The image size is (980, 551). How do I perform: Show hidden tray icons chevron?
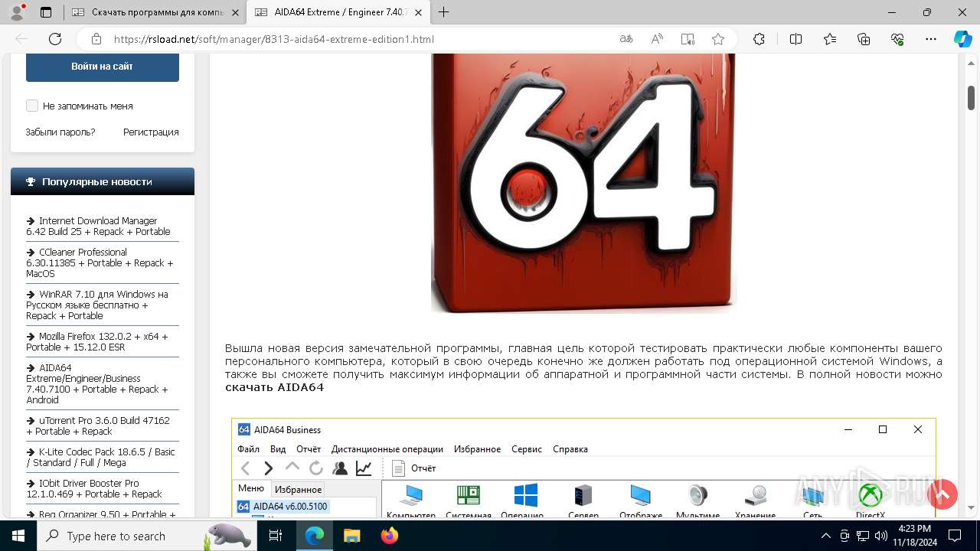coord(825,536)
